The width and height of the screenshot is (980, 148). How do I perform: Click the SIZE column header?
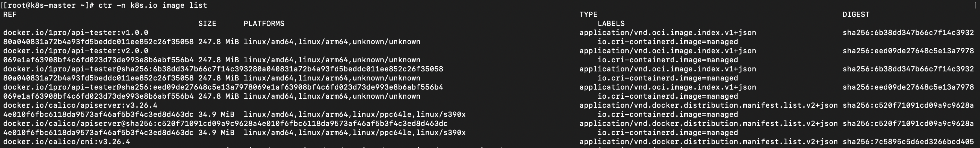point(207,24)
